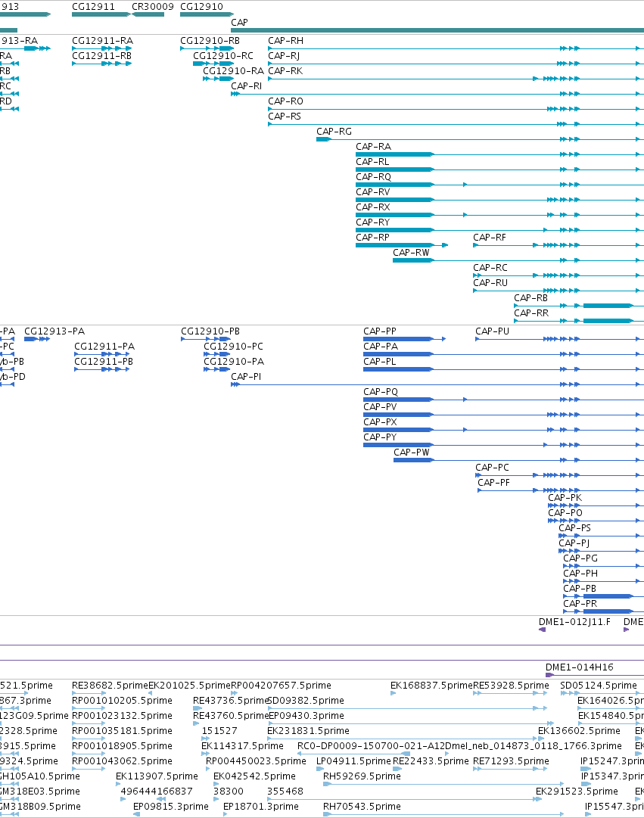This screenshot has height=818, width=644.
Task: Click the CAP-RQ transcript label
Action: click(x=373, y=177)
